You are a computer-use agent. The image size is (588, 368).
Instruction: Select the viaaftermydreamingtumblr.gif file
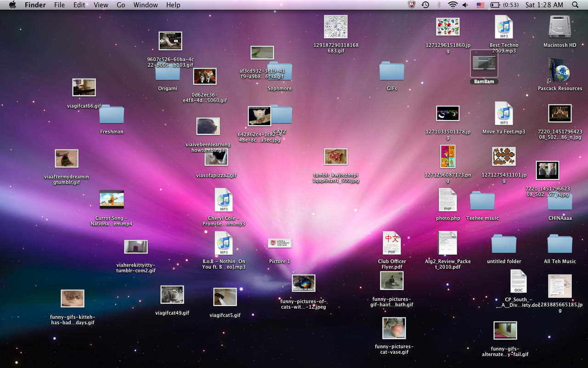click(67, 158)
